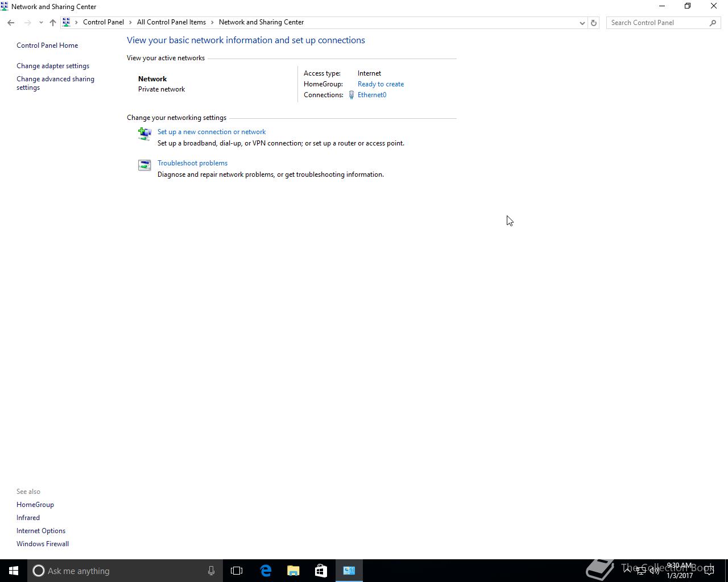Click the Ready to create HomeGroup link
Image resolution: width=728 pixels, height=582 pixels.
[380, 84]
